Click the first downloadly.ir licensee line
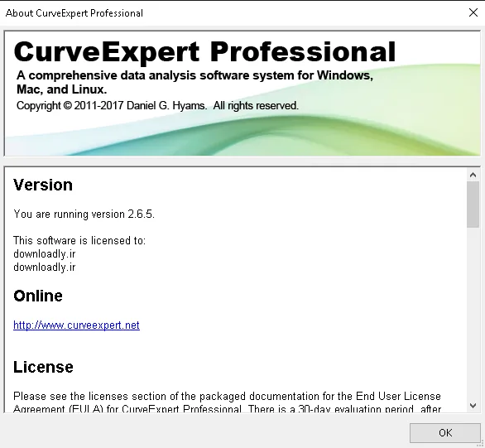The image size is (485, 448). (x=44, y=254)
